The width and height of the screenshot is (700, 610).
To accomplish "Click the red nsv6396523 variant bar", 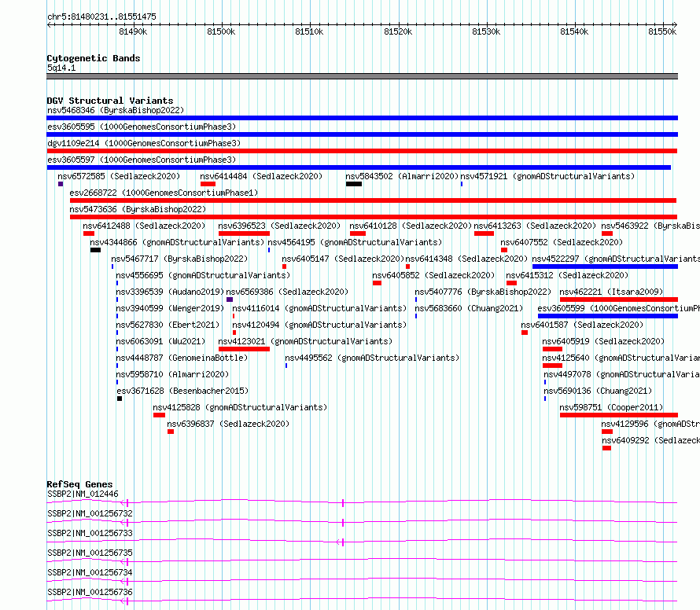I will [244, 233].
